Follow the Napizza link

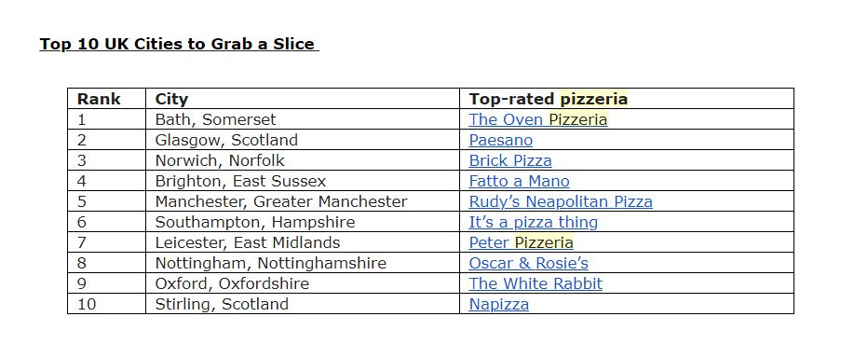pyautogui.click(x=498, y=304)
